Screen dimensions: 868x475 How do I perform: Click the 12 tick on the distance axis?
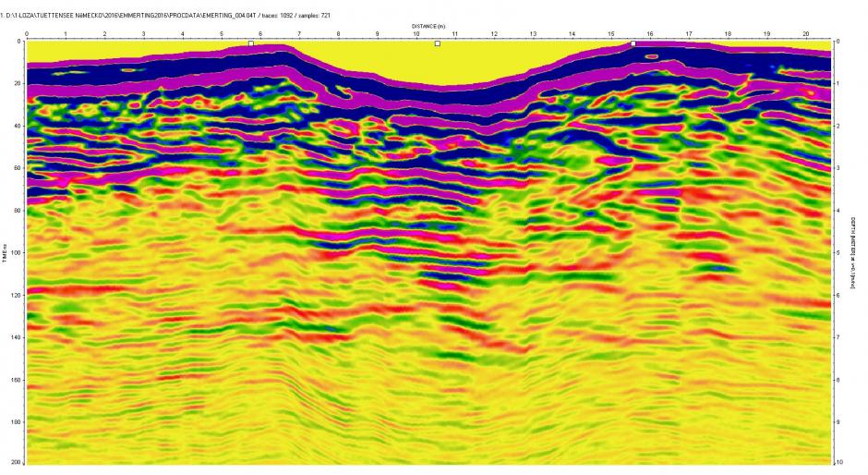click(x=494, y=34)
